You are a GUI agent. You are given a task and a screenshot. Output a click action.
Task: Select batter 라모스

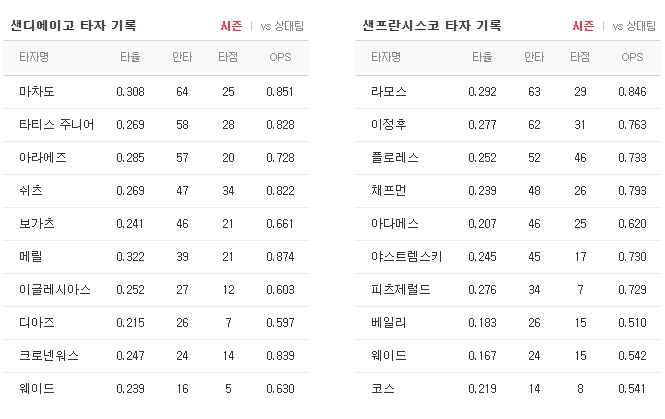click(x=388, y=92)
